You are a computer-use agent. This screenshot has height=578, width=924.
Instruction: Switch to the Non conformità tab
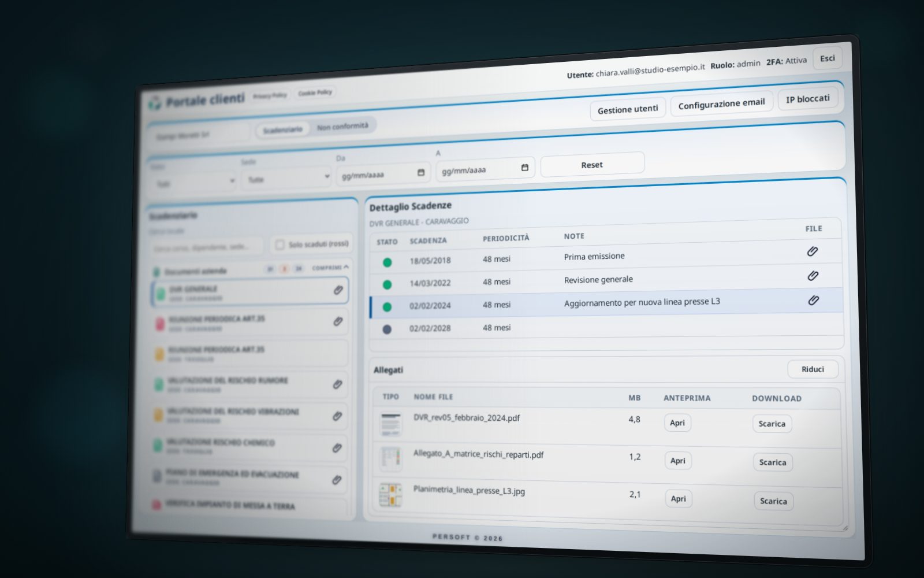342,126
